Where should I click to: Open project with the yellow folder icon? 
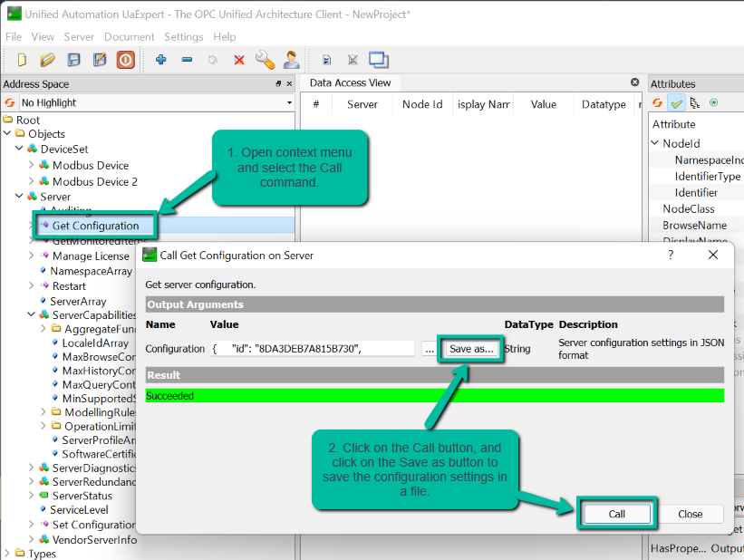coord(48,60)
